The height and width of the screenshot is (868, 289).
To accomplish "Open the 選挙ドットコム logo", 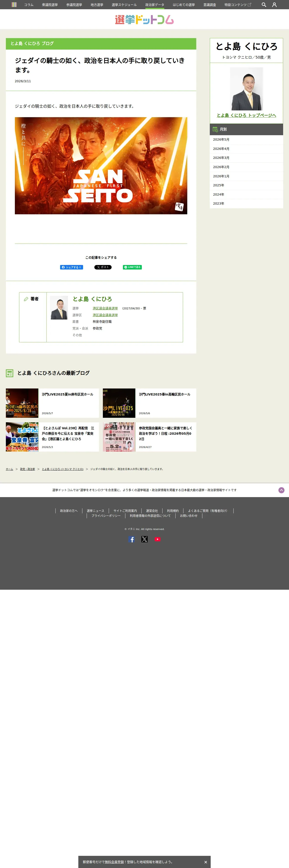I will tap(144, 20).
